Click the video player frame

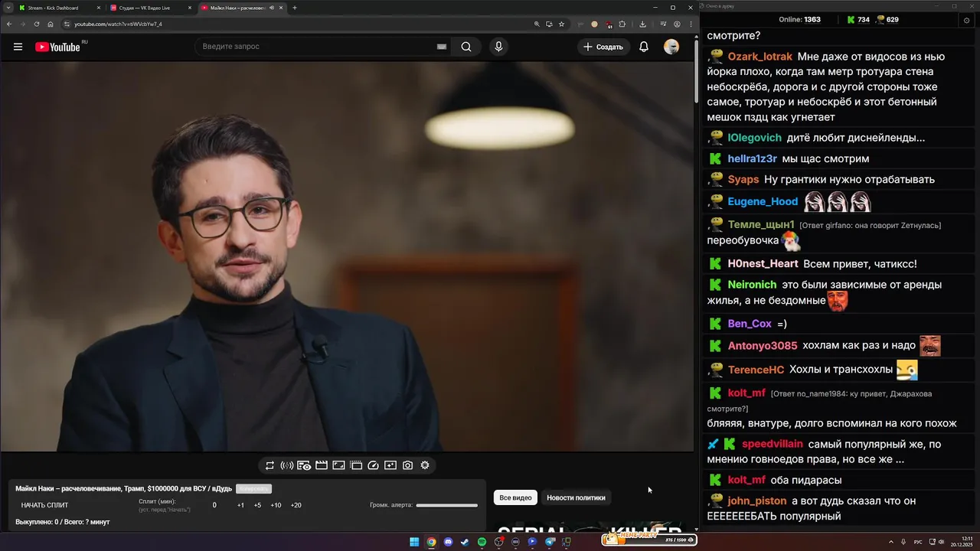coord(346,256)
